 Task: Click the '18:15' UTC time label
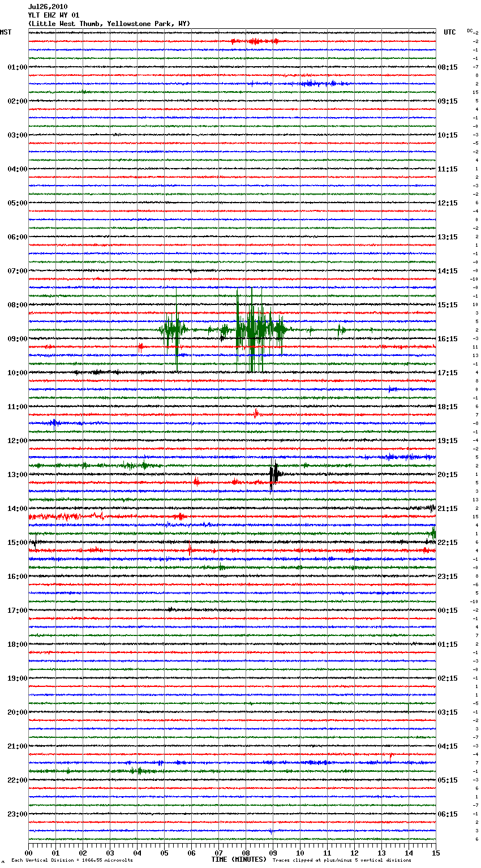[x=448, y=407]
